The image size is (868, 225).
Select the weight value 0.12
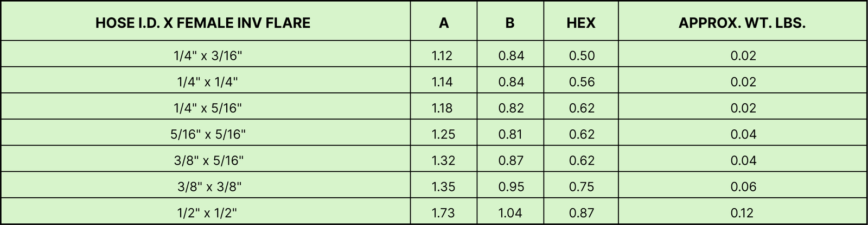pyautogui.click(x=743, y=213)
